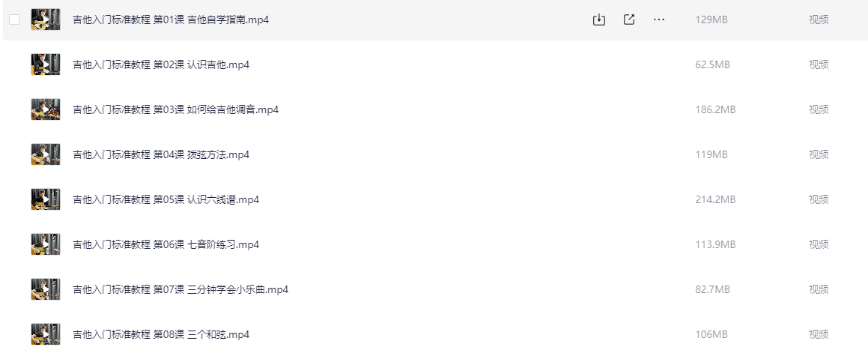Click the download icon for 第01课 file

[599, 20]
